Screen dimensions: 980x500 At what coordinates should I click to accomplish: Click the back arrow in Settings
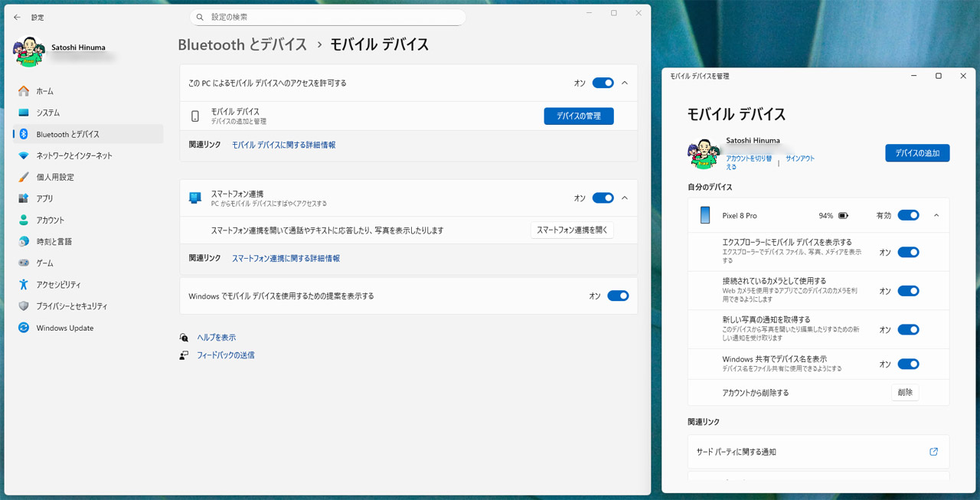point(17,17)
